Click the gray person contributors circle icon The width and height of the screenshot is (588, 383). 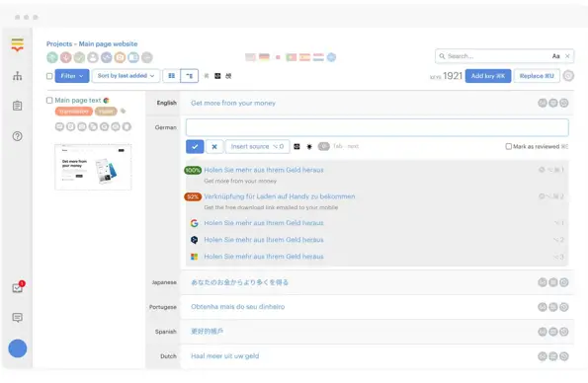click(93, 57)
